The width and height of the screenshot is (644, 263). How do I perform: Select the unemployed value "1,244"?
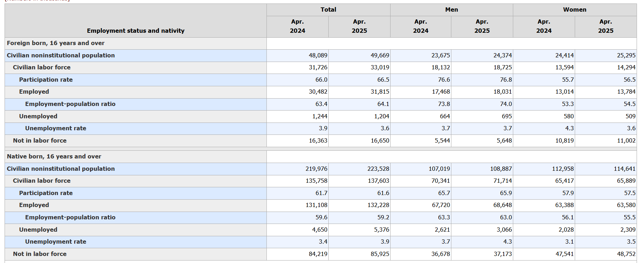click(x=320, y=116)
